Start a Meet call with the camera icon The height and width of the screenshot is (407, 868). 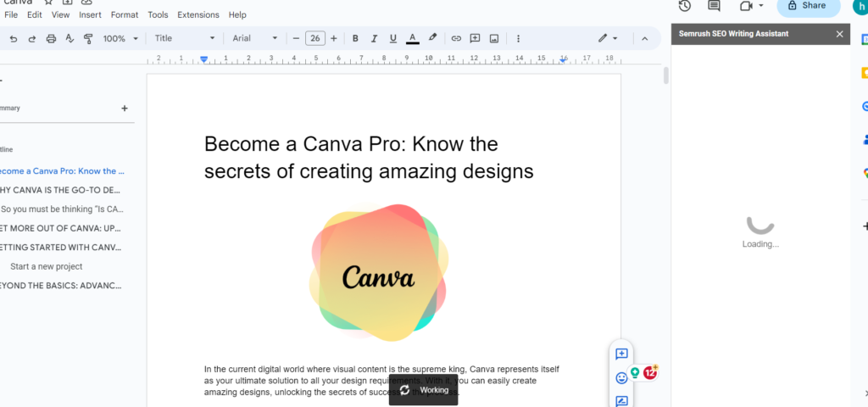746,6
